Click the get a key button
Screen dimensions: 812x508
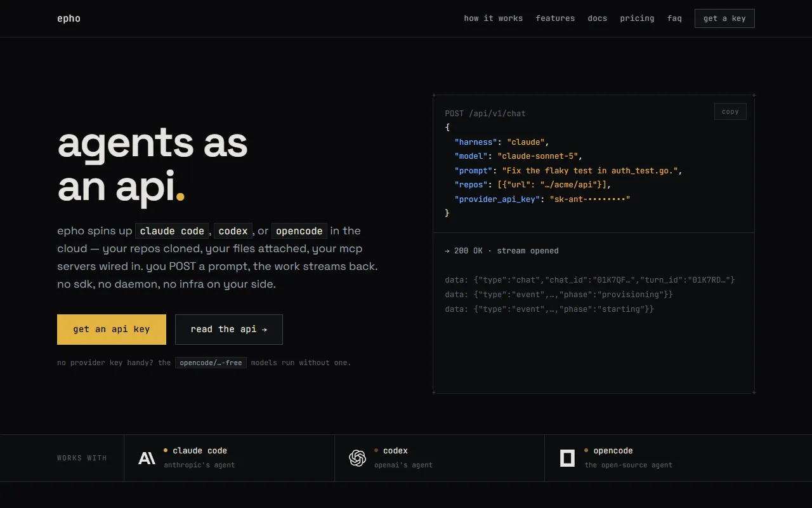pos(724,18)
